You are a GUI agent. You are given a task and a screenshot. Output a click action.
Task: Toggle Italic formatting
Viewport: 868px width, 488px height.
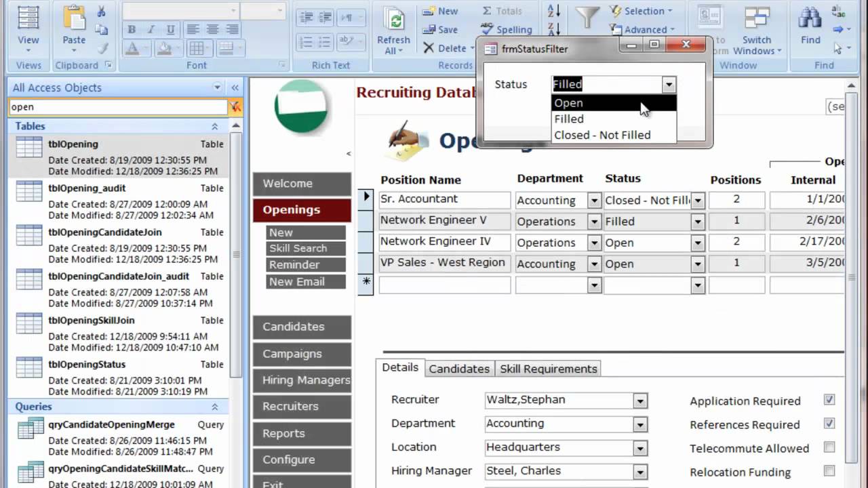click(151, 29)
